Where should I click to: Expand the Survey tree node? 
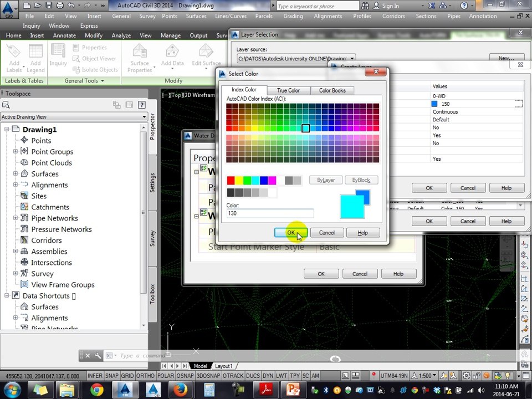tap(16, 273)
